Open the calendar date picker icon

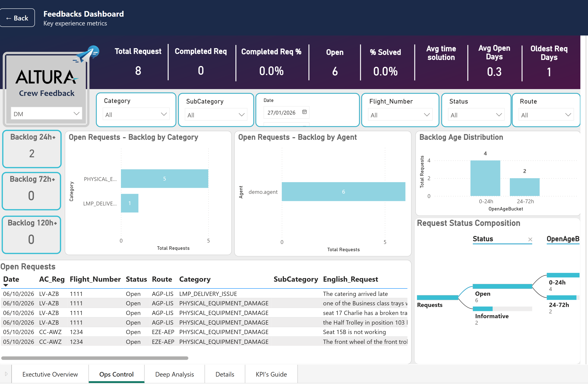click(304, 112)
